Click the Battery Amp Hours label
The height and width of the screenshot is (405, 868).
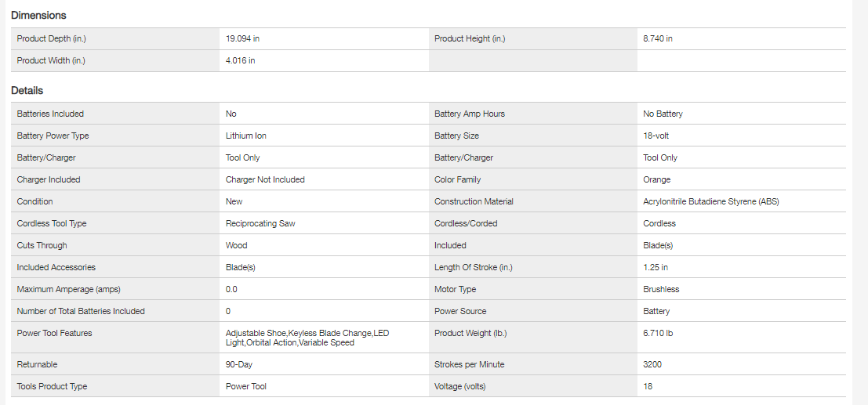pos(470,114)
